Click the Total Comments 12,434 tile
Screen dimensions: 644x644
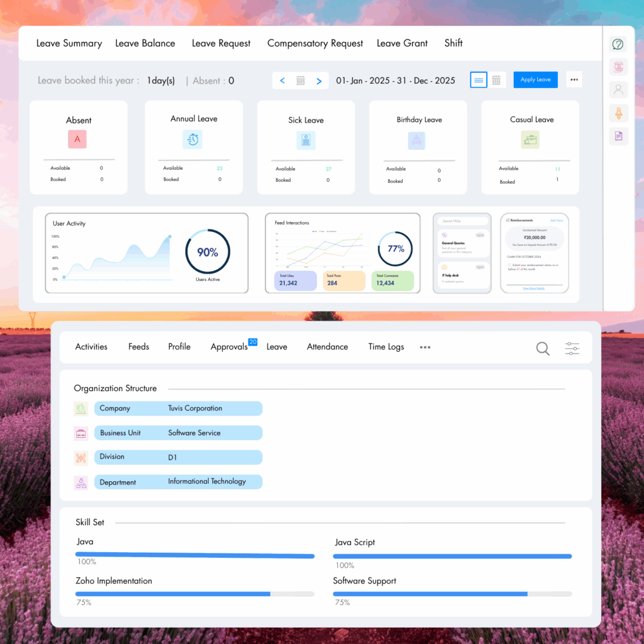(392, 281)
